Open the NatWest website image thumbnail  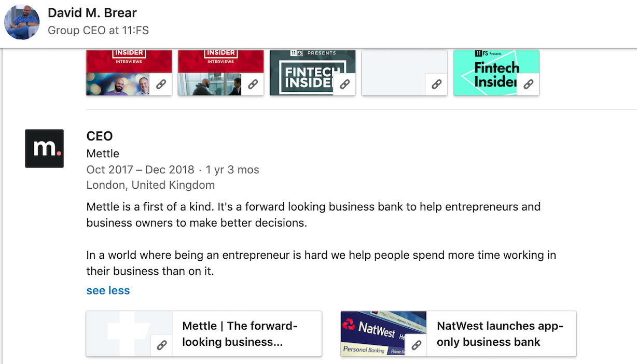[384, 334]
